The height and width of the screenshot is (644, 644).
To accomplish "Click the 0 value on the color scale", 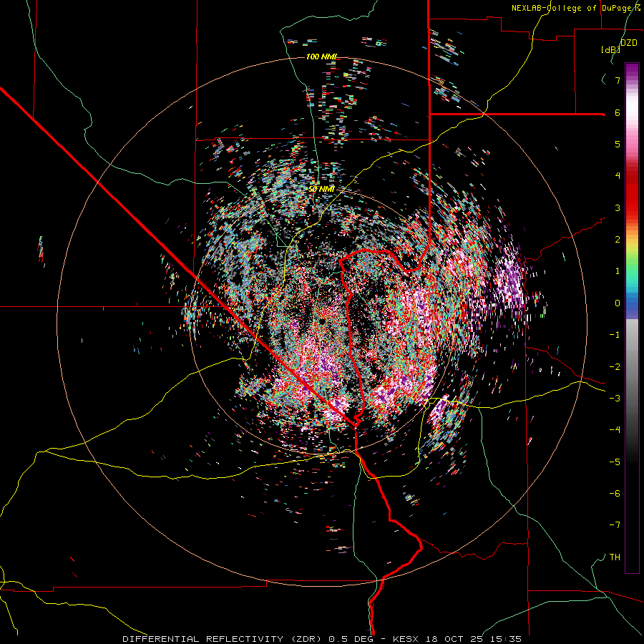I will pyautogui.click(x=618, y=303).
